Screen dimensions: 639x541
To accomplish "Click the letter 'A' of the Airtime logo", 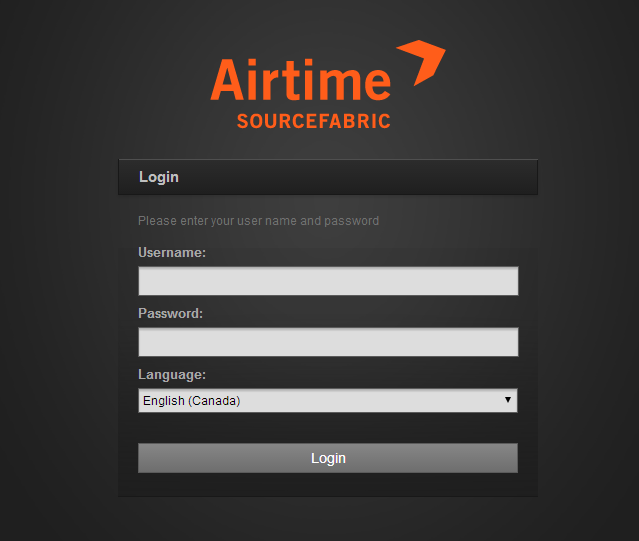I will click(x=228, y=80).
